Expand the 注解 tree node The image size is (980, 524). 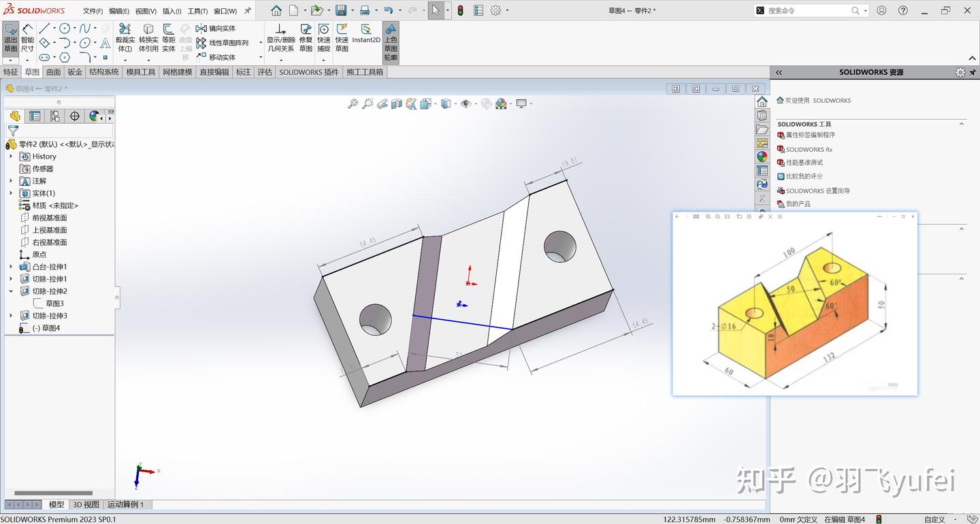point(11,181)
